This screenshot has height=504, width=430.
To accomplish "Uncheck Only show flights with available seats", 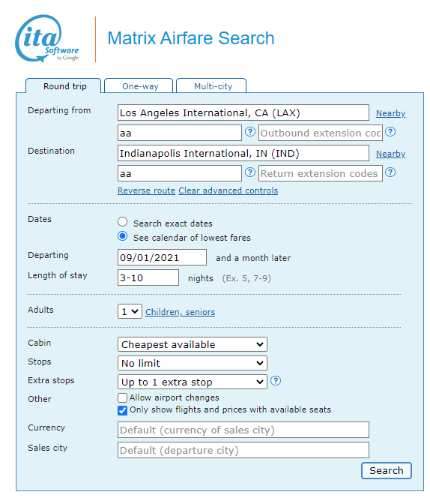I will pos(122,410).
